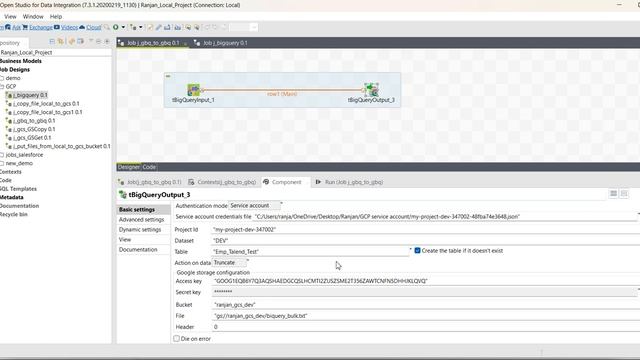Click the link-with-editor icon in Repository panel
This screenshot has width=640, height=360.
[x=60, y=41]
